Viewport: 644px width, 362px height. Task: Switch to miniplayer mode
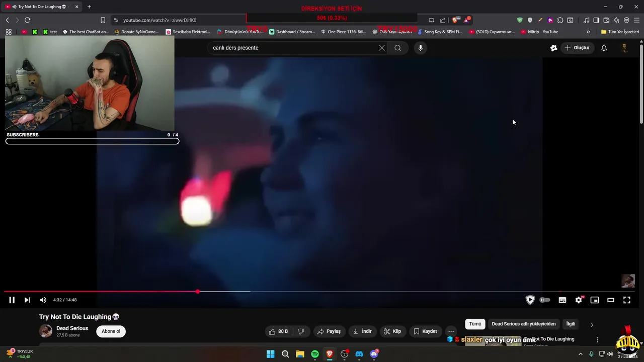(x=595, y=300)
